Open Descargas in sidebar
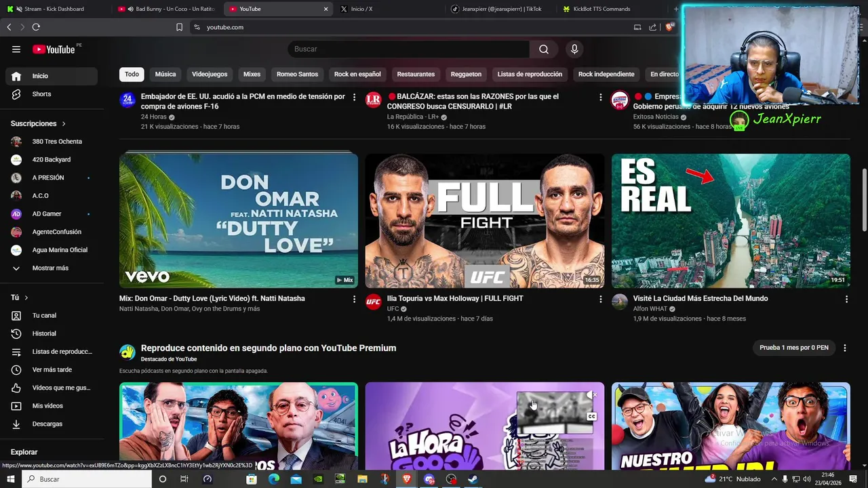 52,424
